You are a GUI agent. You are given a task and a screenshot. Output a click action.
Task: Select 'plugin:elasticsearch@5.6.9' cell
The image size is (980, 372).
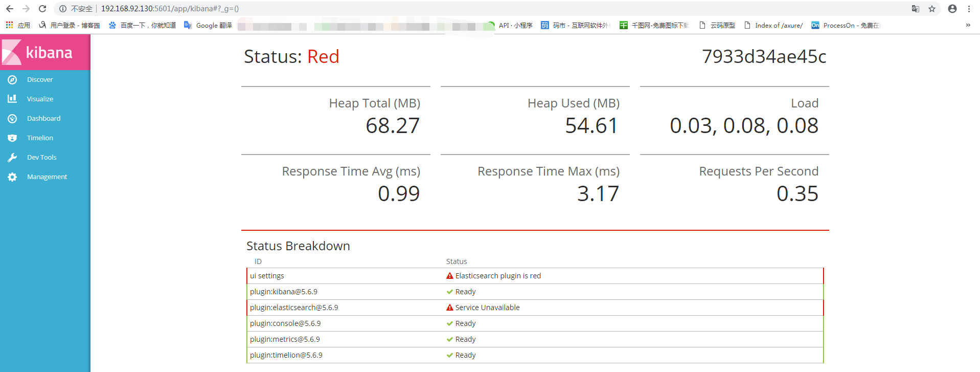pyautogui.click(x=294, y=308)
